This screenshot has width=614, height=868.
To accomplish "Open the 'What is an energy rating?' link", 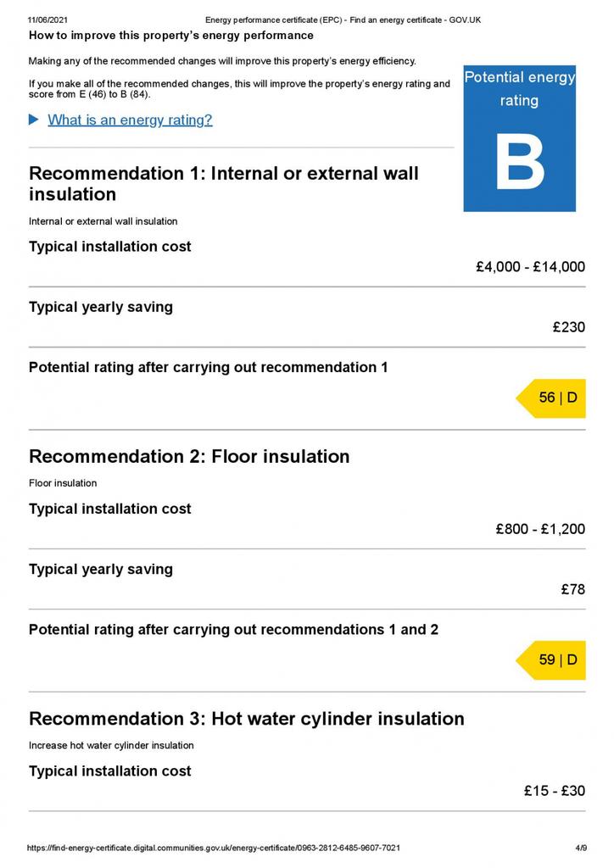I will (130, 120).
